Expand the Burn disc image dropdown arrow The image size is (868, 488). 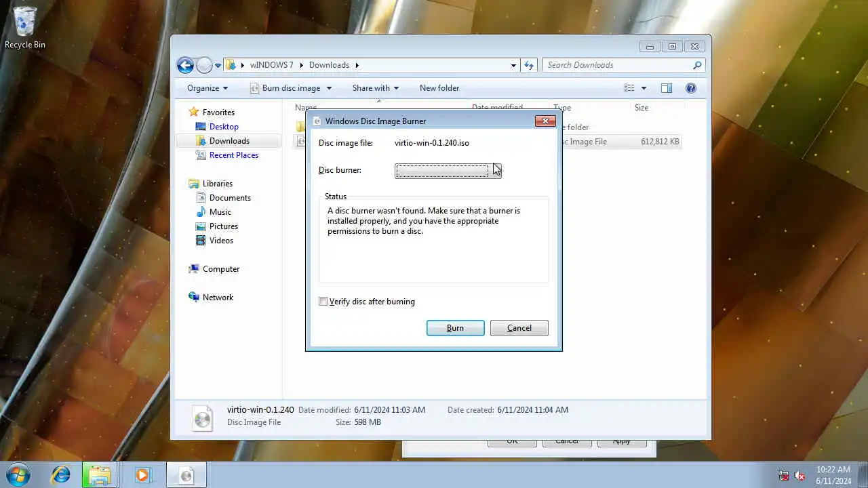tap(329, 88)
